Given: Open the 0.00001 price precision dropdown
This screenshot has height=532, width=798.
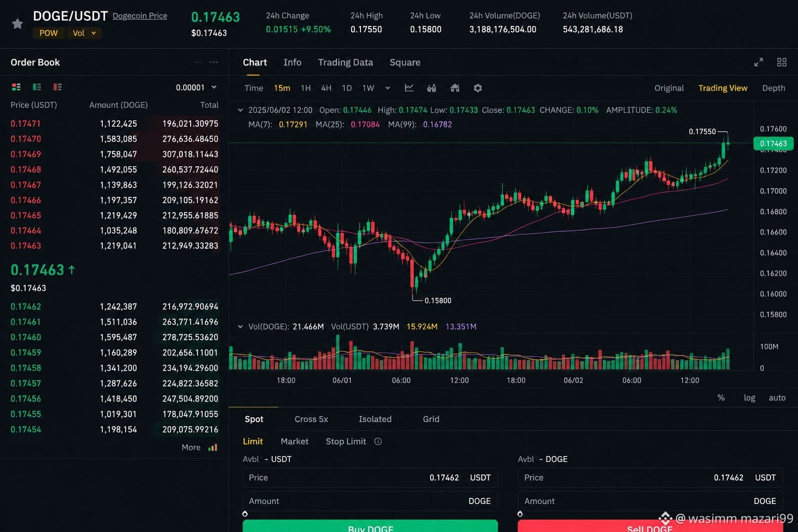Looking at the screenshot, I should coord(196,87).
